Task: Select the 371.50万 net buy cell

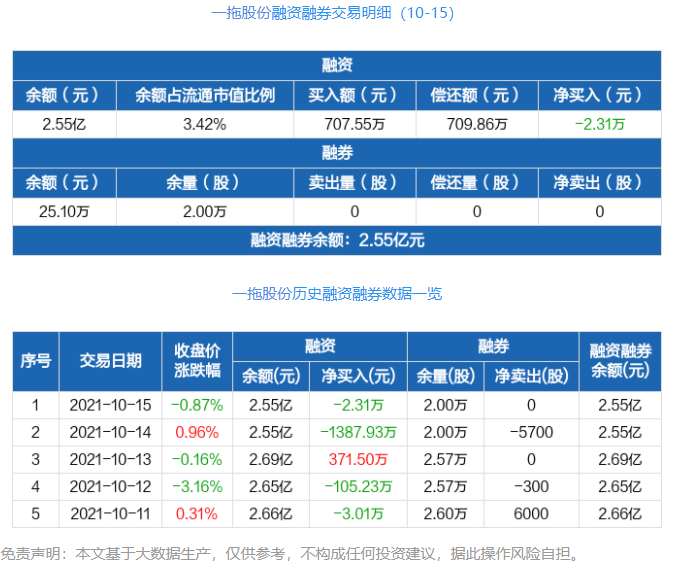Action: click(358, 460)
